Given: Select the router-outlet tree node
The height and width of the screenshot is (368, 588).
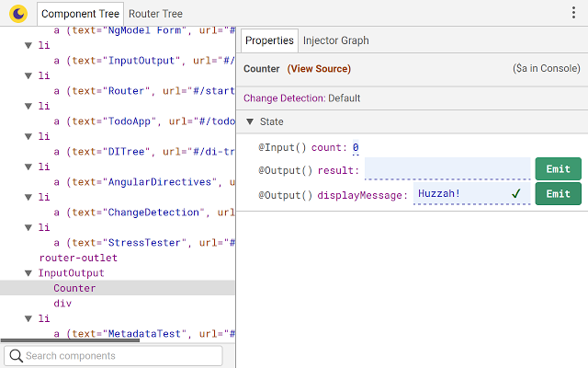Looking at the screenshot, I should coord(78,259).
